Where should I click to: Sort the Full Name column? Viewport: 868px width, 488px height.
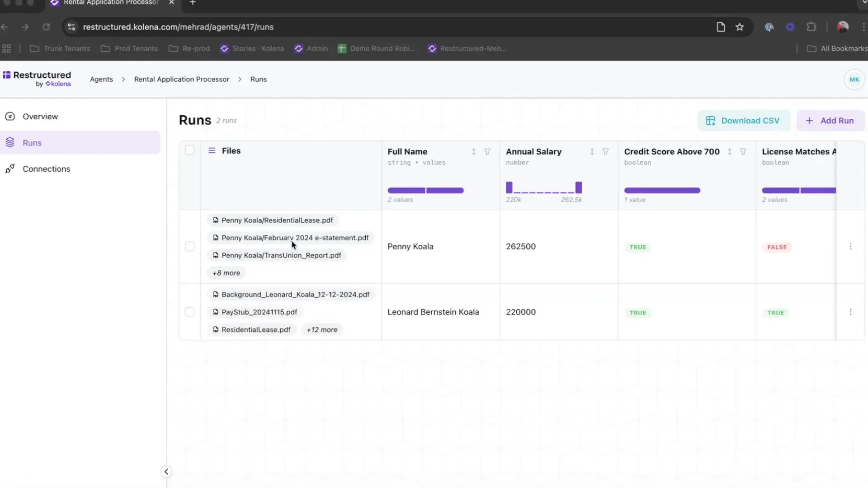pyautogui.click(x=473, y=152)
